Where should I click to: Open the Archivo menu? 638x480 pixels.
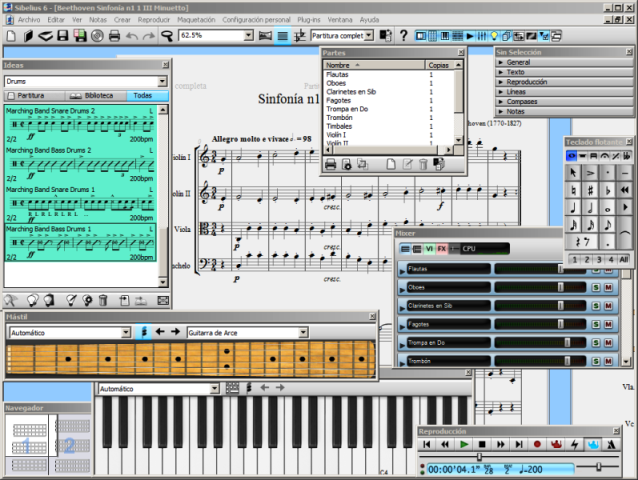coord(29,20)
